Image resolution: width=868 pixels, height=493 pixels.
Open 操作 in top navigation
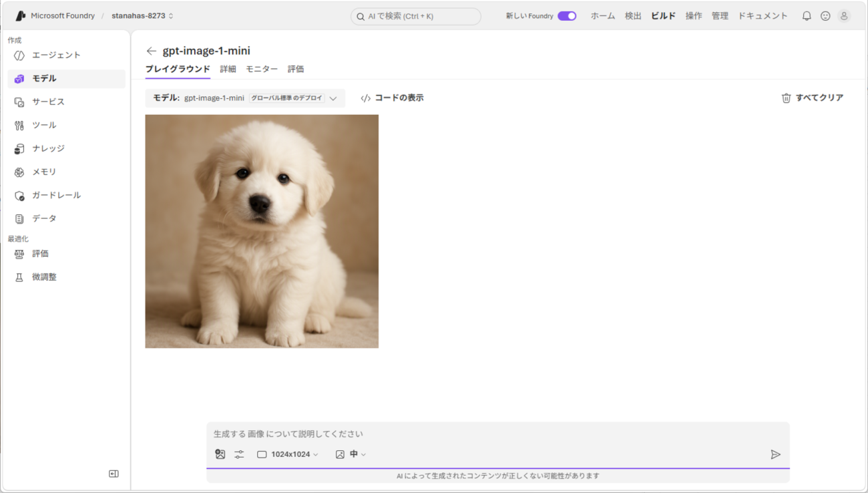pyautogui.click(x=694, y=16)
